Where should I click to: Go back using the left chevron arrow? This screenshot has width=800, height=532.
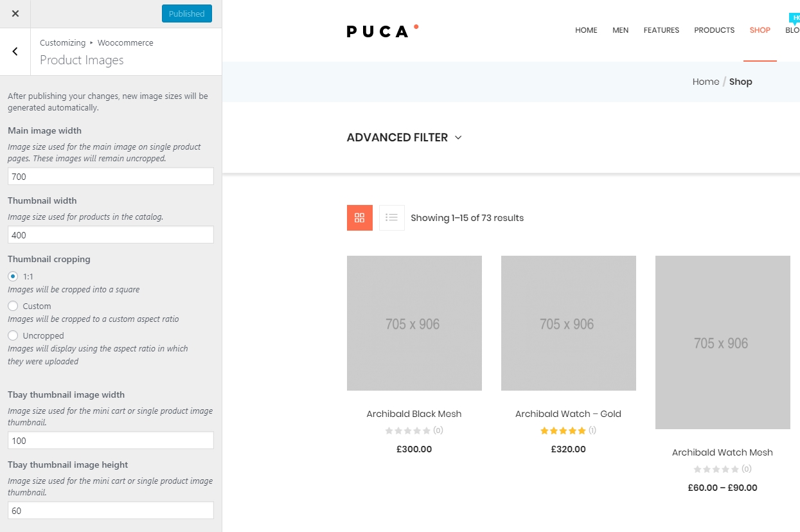(15, 51)
